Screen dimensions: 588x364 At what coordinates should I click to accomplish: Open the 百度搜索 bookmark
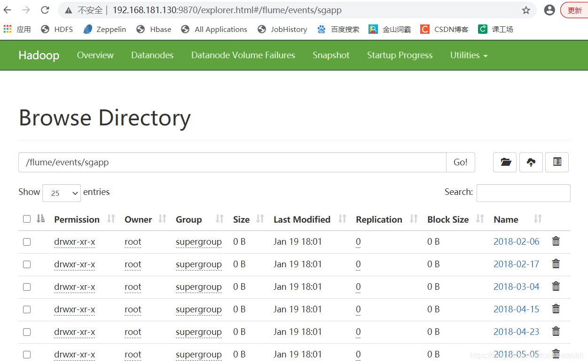(x=338, y=29)
